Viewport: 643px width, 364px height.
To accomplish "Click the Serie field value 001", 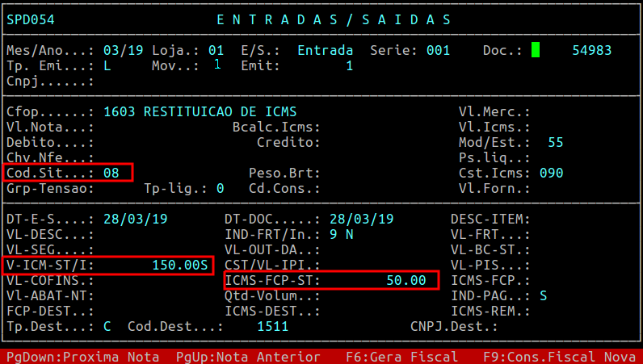I will [438, 50].
